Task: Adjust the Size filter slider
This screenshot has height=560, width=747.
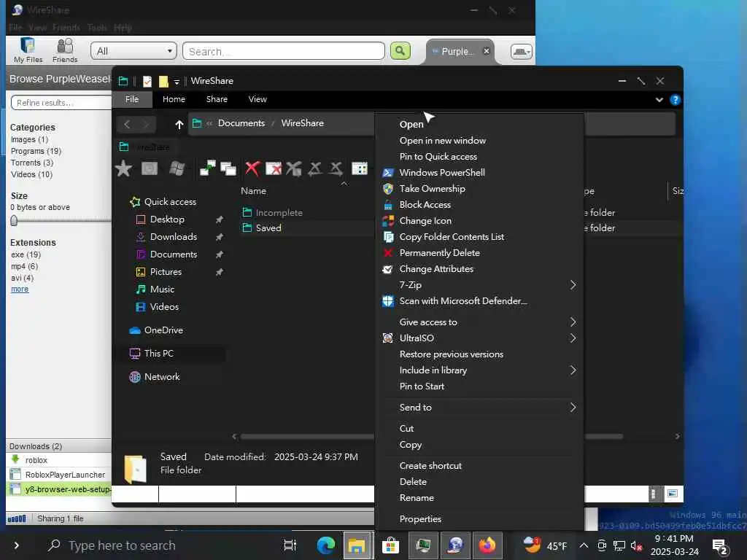Action: pyautogui.click(x=14, y=220)
